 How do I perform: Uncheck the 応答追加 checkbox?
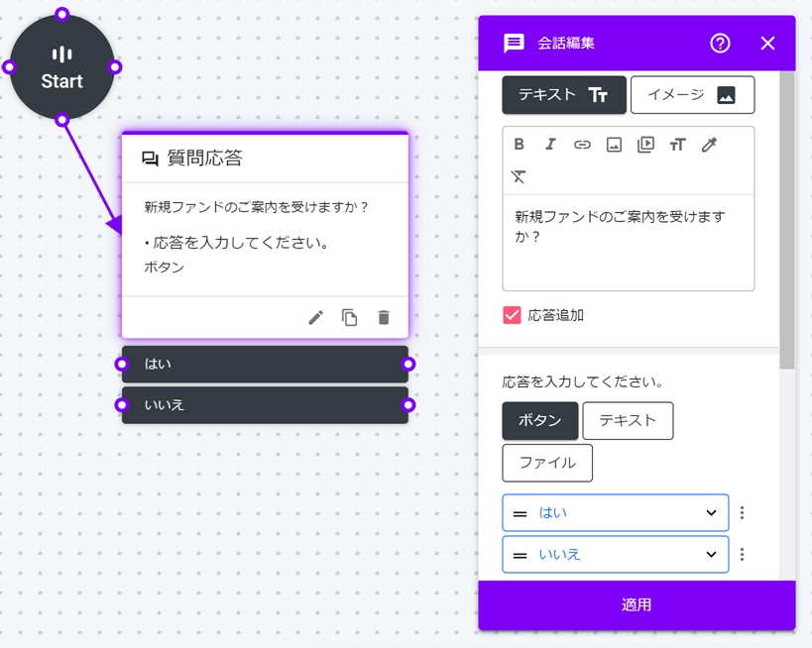pos(513,315)
